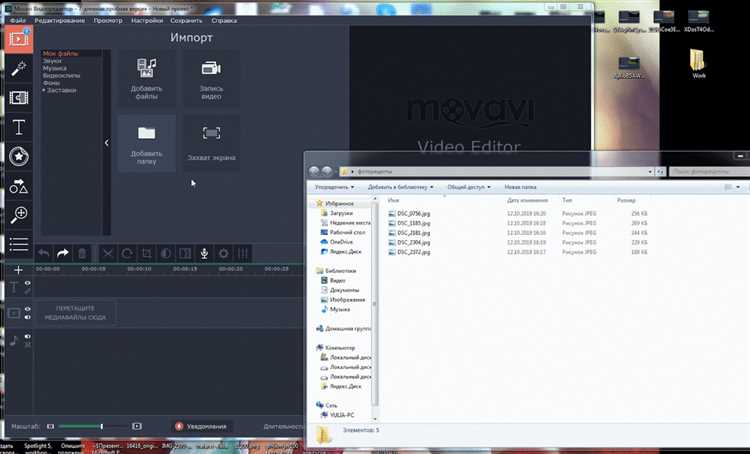750x454 pixels.
Task: Click the Delete trash icon in toolbar
Action: click(x=82, y=254)
